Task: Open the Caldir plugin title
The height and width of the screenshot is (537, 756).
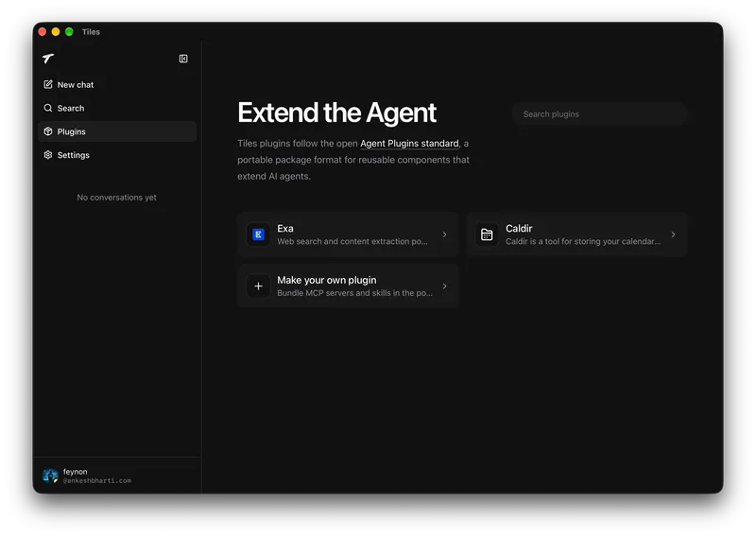Action: pos(519,228)
